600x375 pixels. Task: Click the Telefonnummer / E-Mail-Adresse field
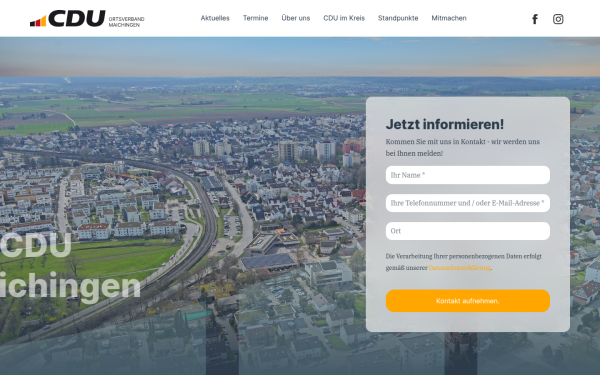(x=468, y=203)
